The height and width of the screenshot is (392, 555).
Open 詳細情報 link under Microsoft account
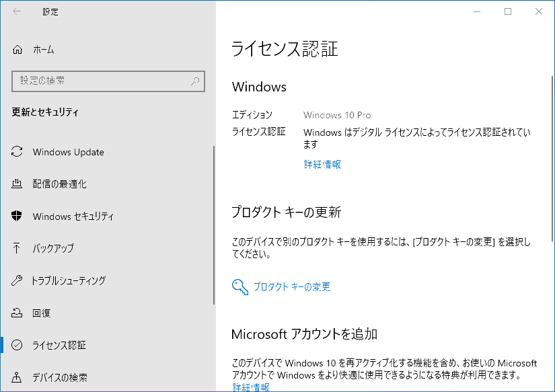click(x=251, y=387)
